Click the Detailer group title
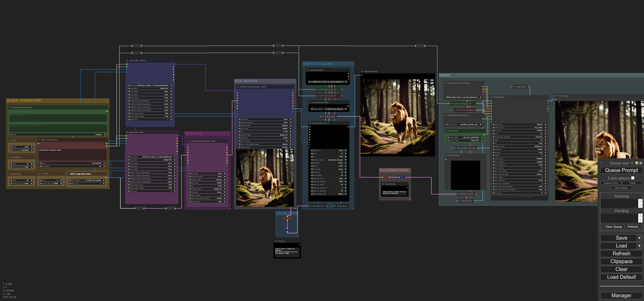 (x=445, y=75)
